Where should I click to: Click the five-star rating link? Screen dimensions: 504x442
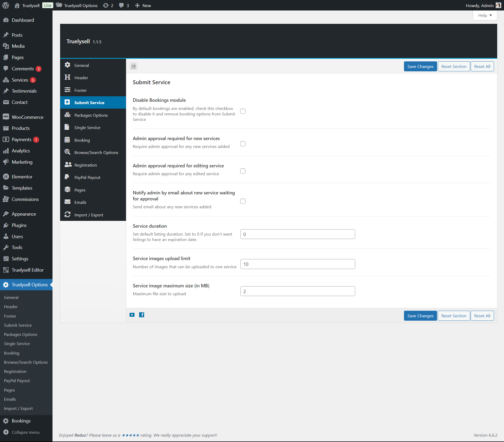(130, 435)
